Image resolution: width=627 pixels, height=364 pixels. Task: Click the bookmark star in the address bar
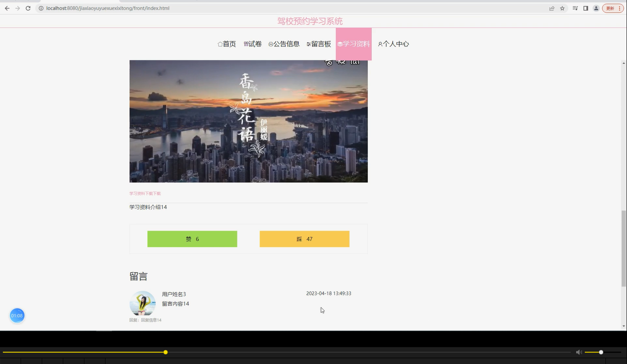[562, 8]
